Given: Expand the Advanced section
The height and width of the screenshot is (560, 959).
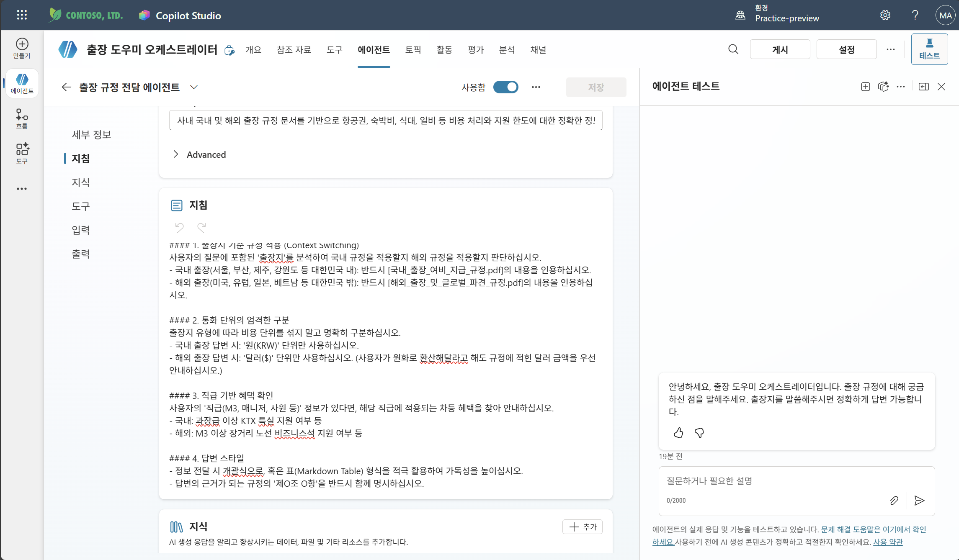Looking at the screenshot, I should pos(199,154).
